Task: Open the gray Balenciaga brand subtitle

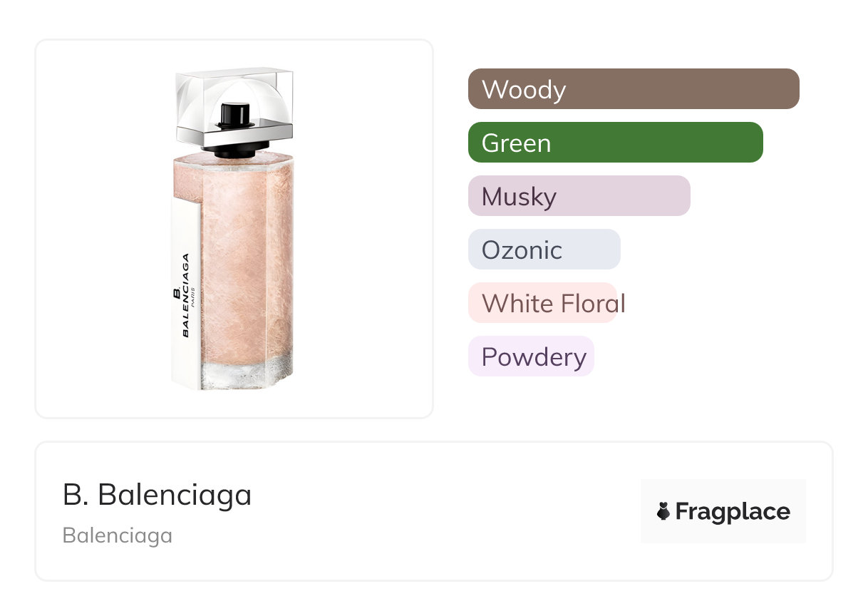Action: pos(118,535)
